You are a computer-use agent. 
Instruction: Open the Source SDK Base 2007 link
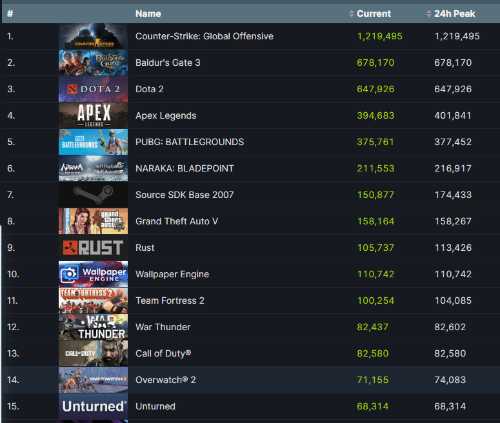click(185, 195)
